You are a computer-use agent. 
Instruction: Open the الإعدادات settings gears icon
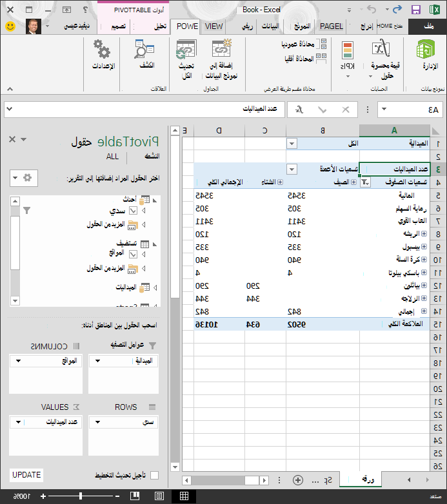[102, 49]
